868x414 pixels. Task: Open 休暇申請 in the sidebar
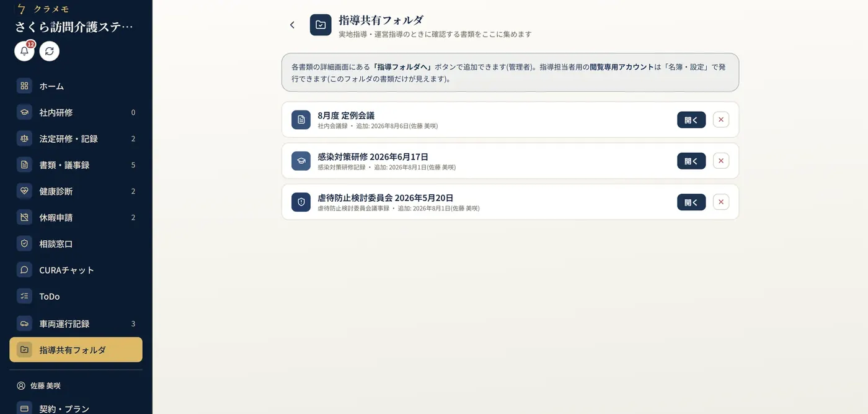(76, 217)
